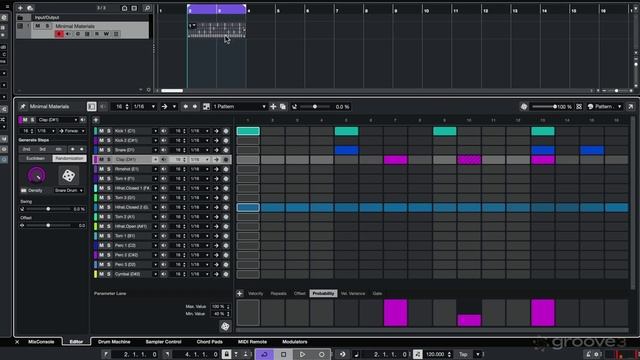Click the Tom 4 lane settings circle icon
This screenshot has width=640, height=360.
(226, 179)
